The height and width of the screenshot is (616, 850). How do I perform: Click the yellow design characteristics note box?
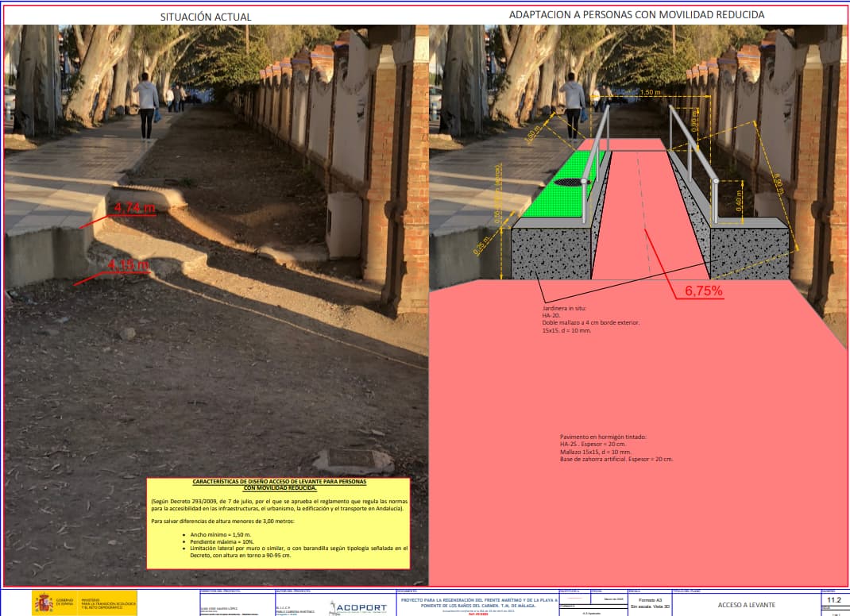pos(279,523)
